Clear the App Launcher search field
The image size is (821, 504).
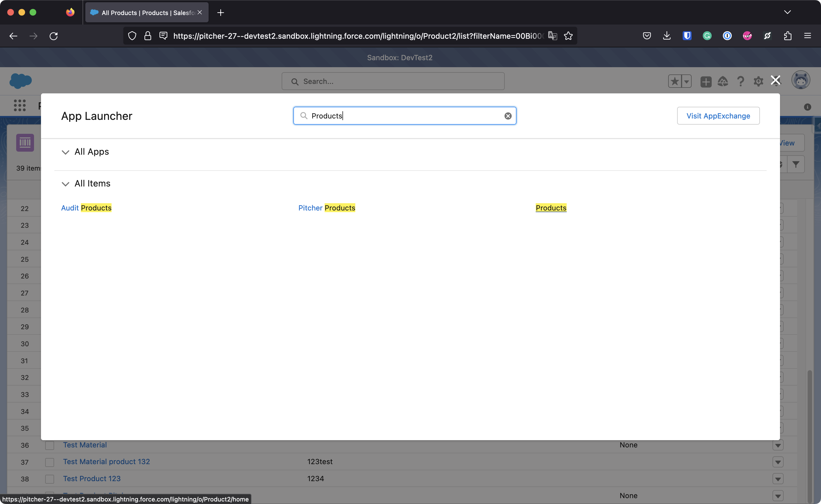pos(508,116)
